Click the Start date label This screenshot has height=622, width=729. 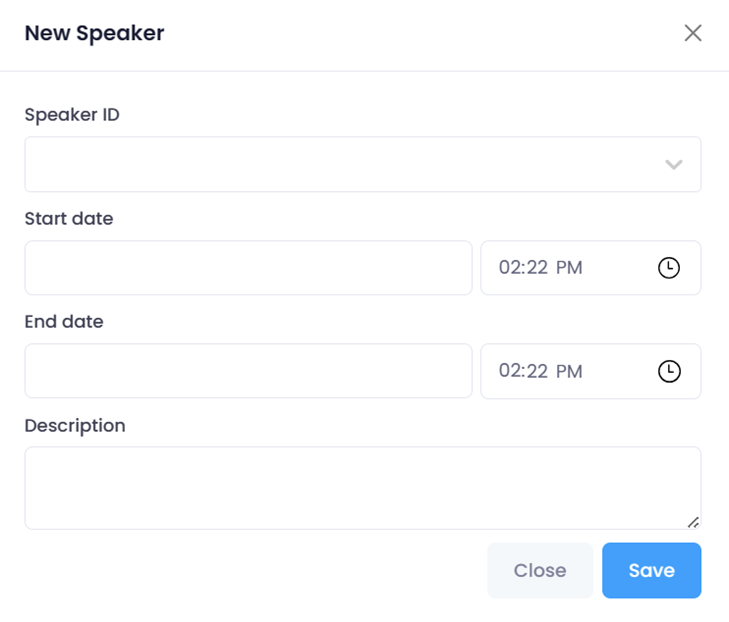69,218
